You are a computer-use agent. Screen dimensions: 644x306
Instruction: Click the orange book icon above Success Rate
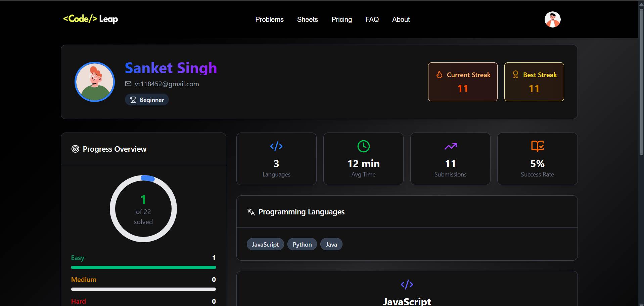pyautogui.click(x=537, y=146)
